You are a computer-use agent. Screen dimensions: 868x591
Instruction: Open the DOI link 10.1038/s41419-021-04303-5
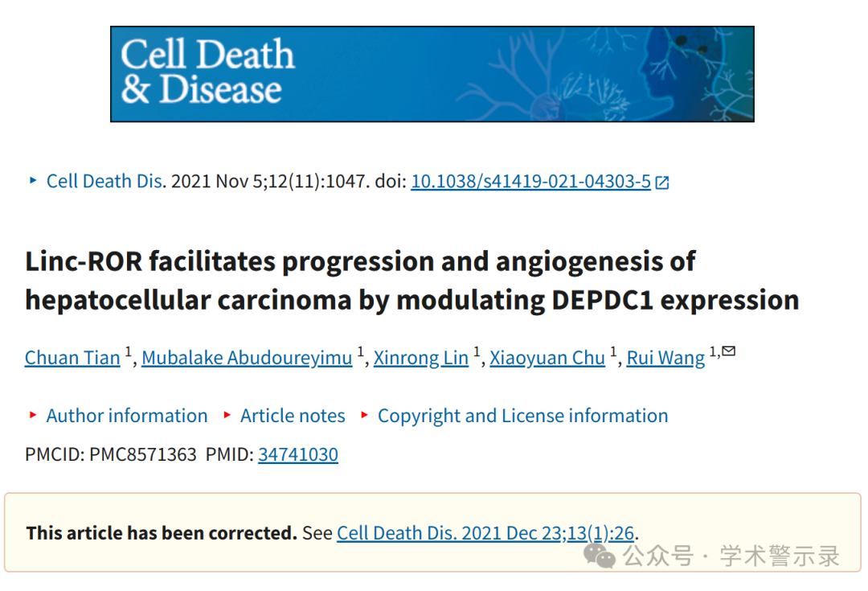click(x=530, y=181)
